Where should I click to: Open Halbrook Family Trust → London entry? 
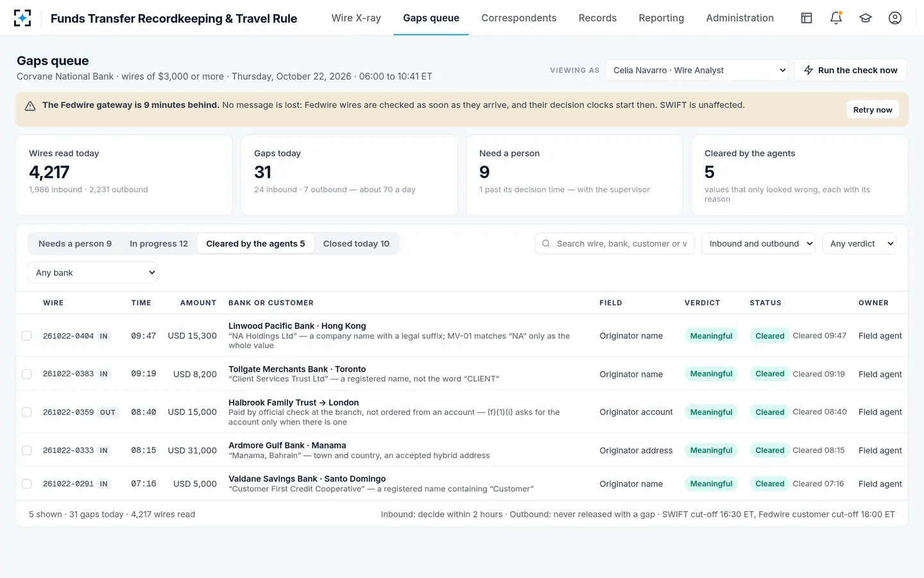[293, 403]
